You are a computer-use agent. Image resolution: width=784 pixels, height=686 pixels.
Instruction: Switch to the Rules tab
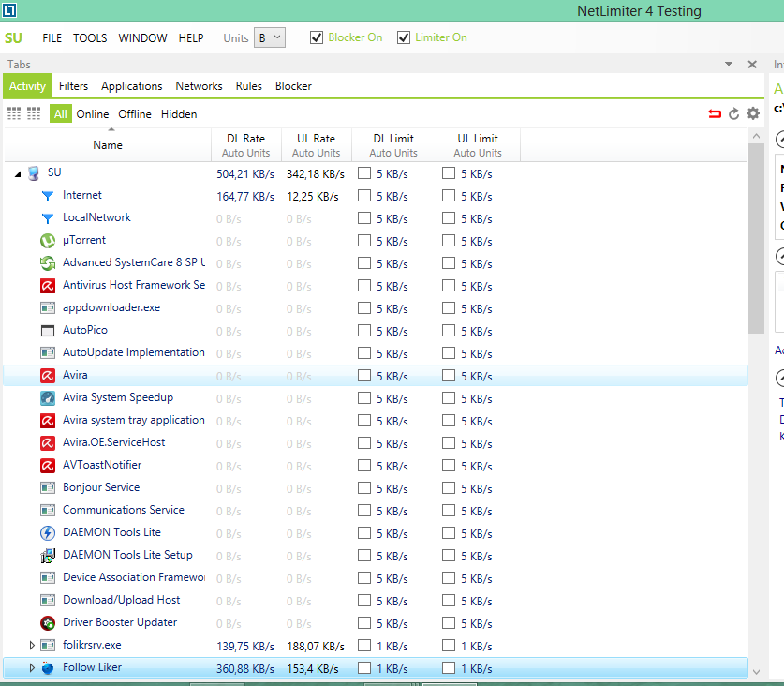249,86
